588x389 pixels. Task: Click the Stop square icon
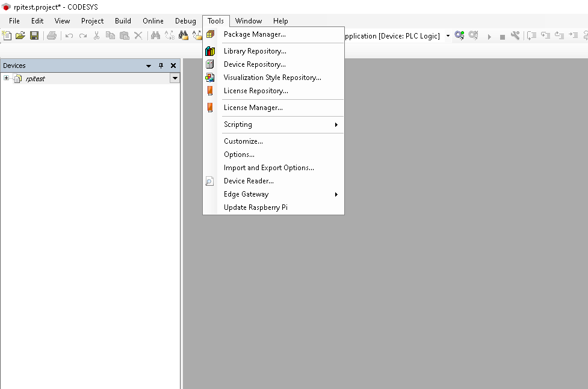coord(503,37)
